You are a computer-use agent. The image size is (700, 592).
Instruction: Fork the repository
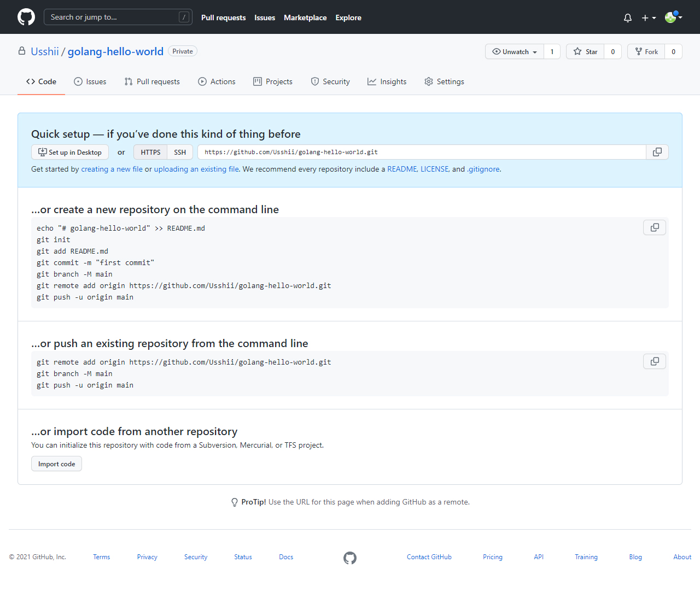[646, 51]
